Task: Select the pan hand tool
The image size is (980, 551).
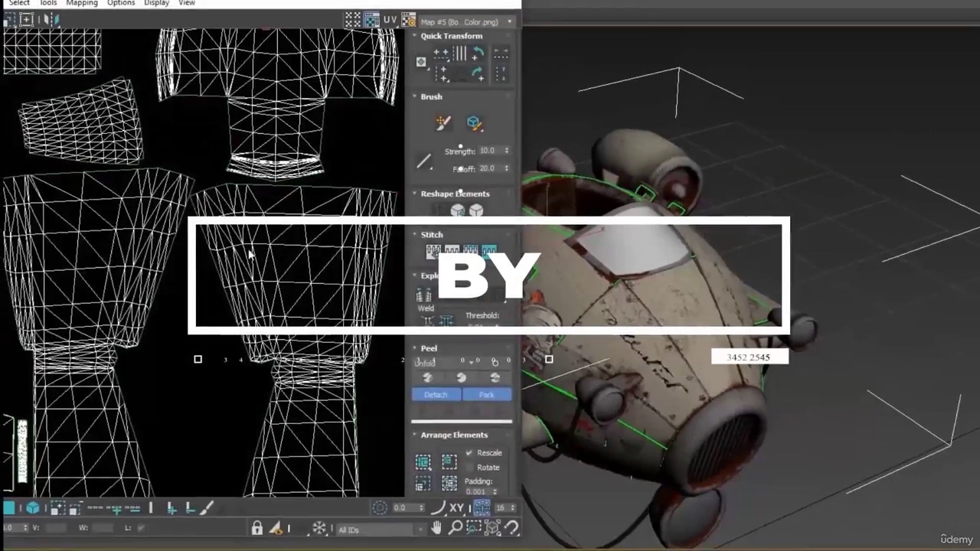Action: pos(436,528)
